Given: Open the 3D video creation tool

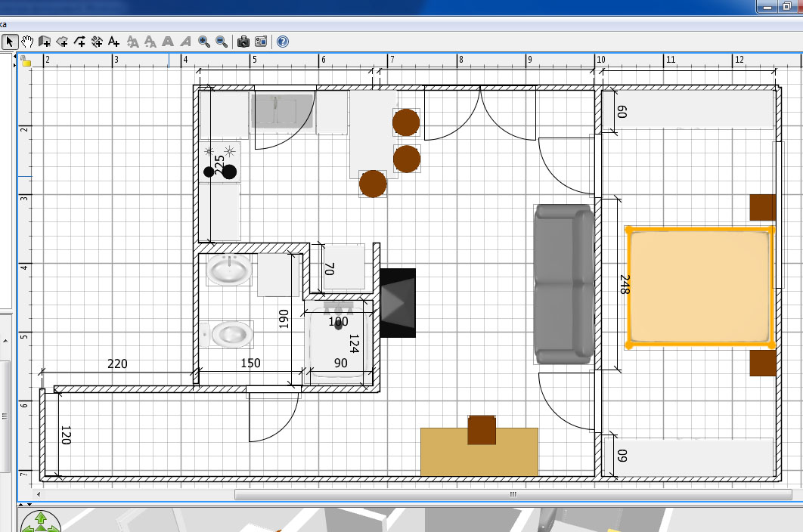Looking at the screenshot, I should pos(261,42).
